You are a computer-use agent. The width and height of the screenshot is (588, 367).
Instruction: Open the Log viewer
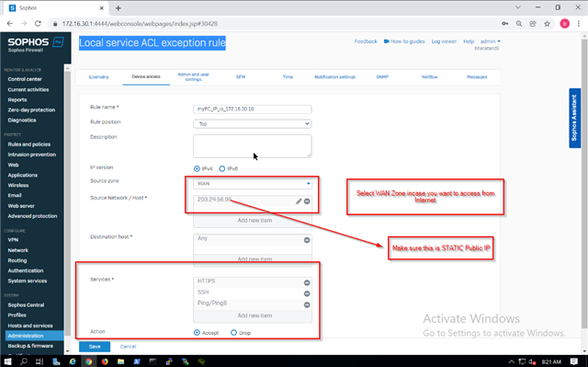click(x=444, y=41)
